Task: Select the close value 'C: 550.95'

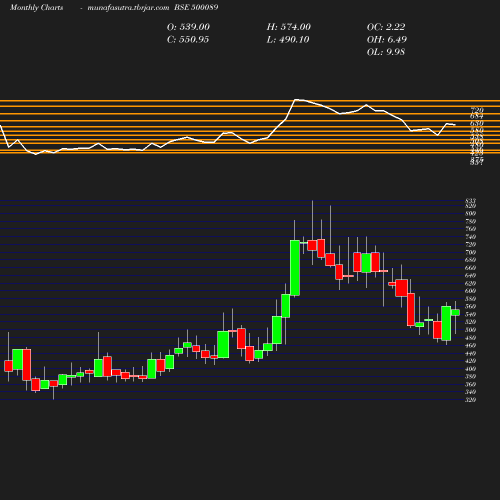Action: point(188,40)
